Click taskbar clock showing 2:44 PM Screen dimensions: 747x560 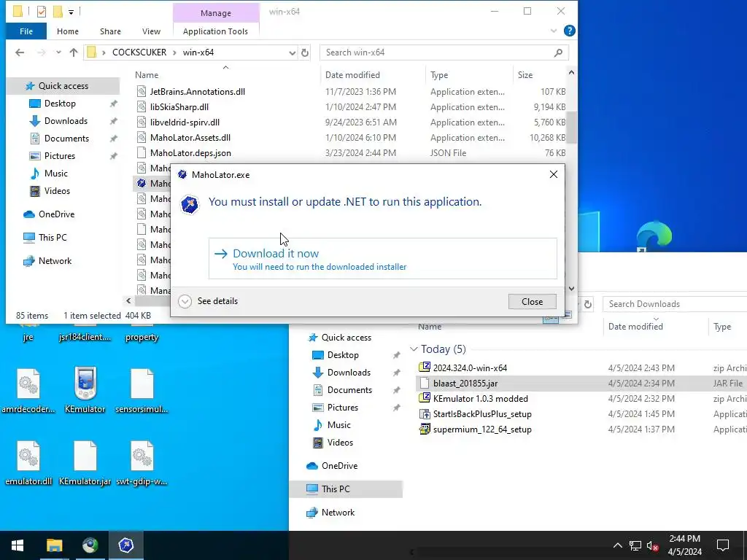click(x=684, y=545)
